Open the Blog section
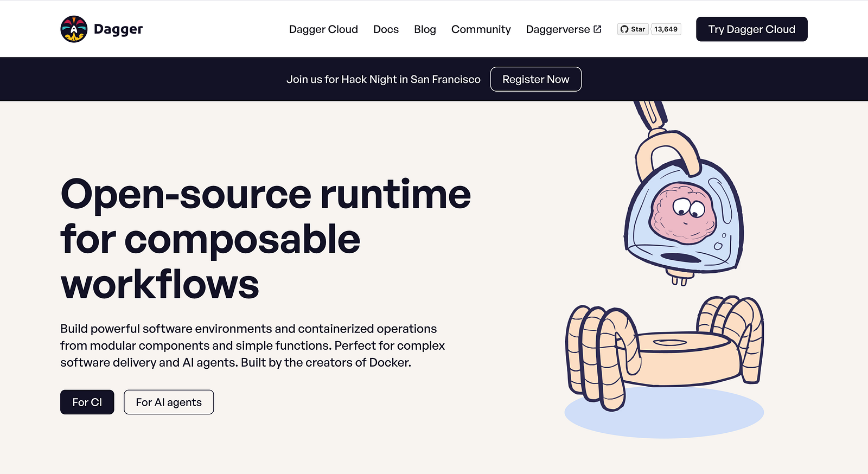 pyautogui.click(x=425, y=29)
